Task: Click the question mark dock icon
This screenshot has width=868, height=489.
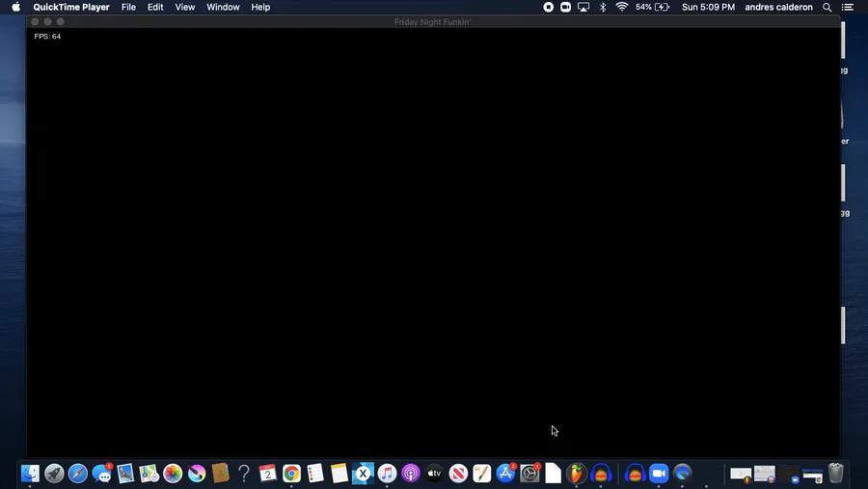Action: (244, 474)
